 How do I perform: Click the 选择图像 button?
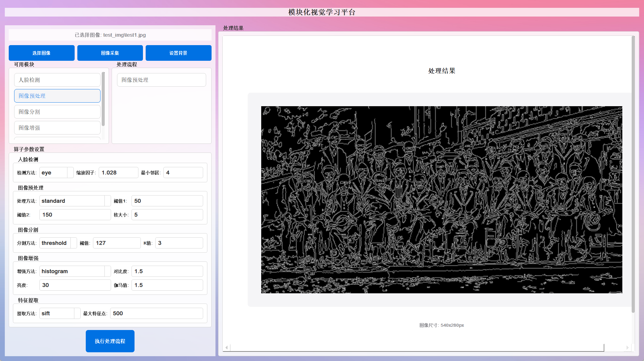pyautogui.click(x=42, y=53)
